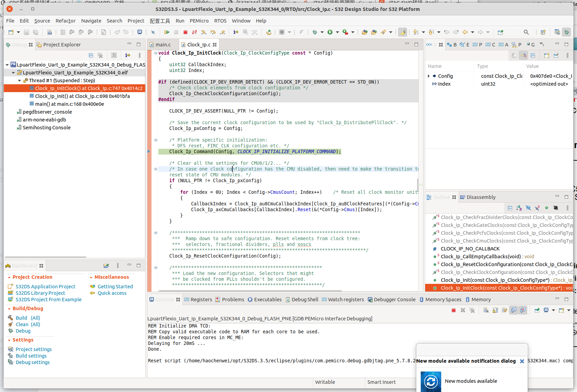Toggle show console when standard output changes
The height and width of the screenshot is (392, 577).
pos(514,310)
